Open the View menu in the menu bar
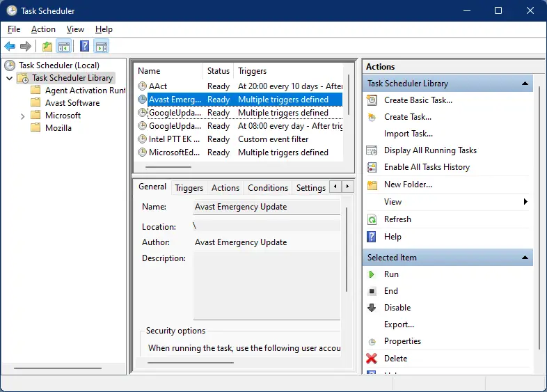The image size is (547, 392). [75, 29]
